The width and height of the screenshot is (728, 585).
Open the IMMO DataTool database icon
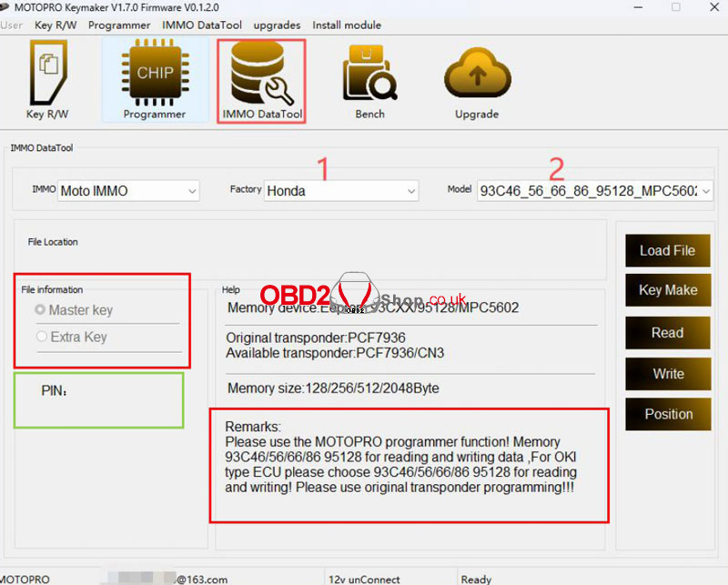261,81
